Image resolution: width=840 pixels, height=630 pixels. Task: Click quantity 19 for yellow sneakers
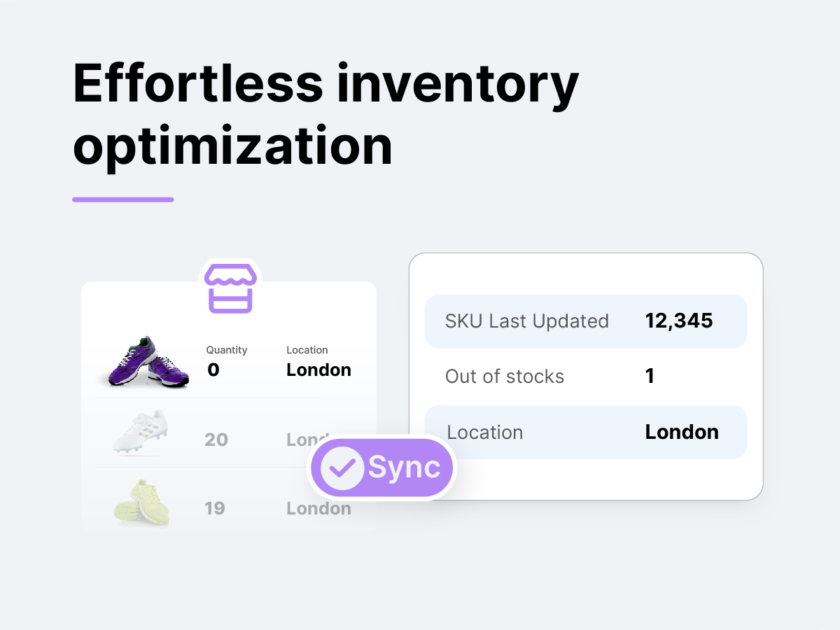pyautogui.click(x=215, y=508)
